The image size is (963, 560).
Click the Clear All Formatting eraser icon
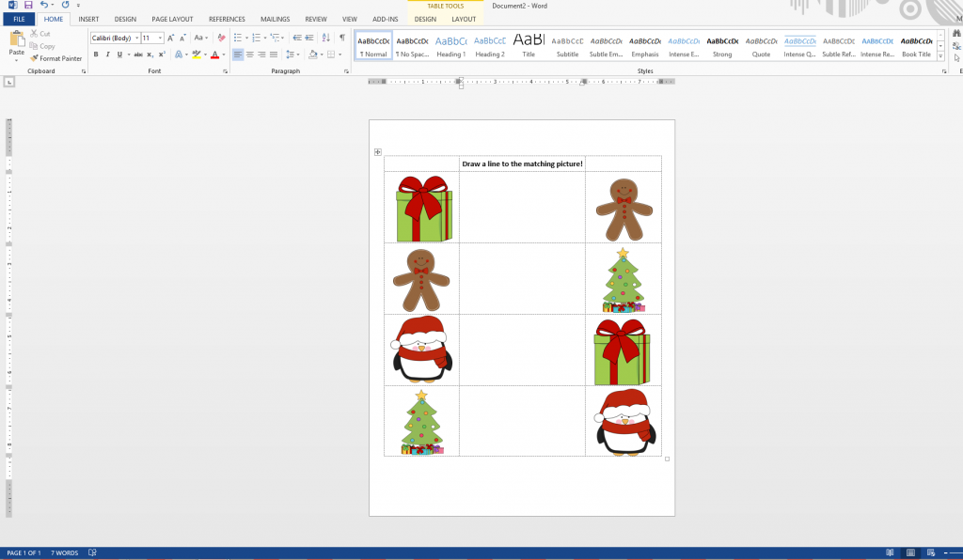pos(221,38)
